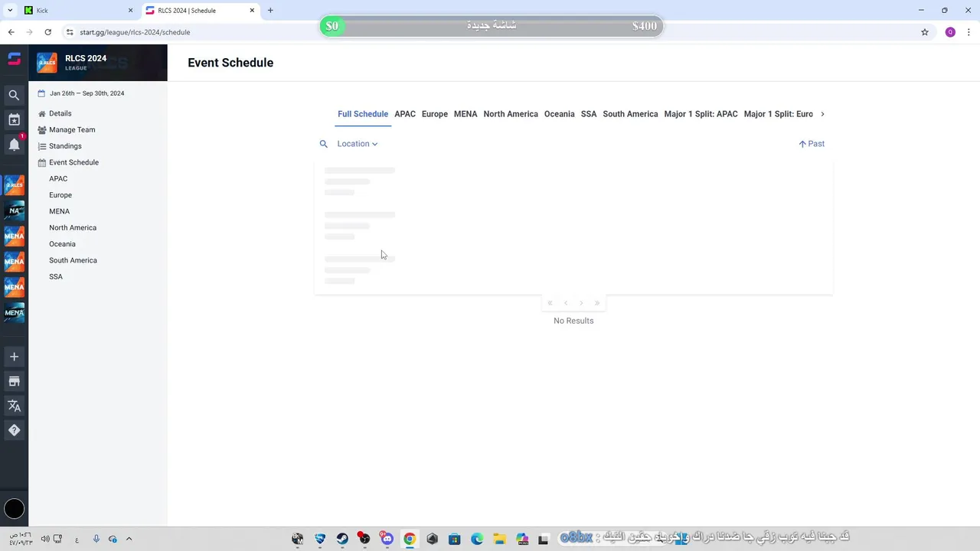Open Details in the league sidebar
Screen dimensions: 980x551
click(60, 113)
